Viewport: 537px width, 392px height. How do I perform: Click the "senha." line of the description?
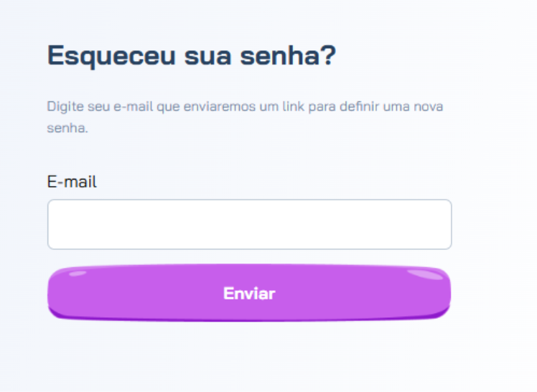pos(67,130)
